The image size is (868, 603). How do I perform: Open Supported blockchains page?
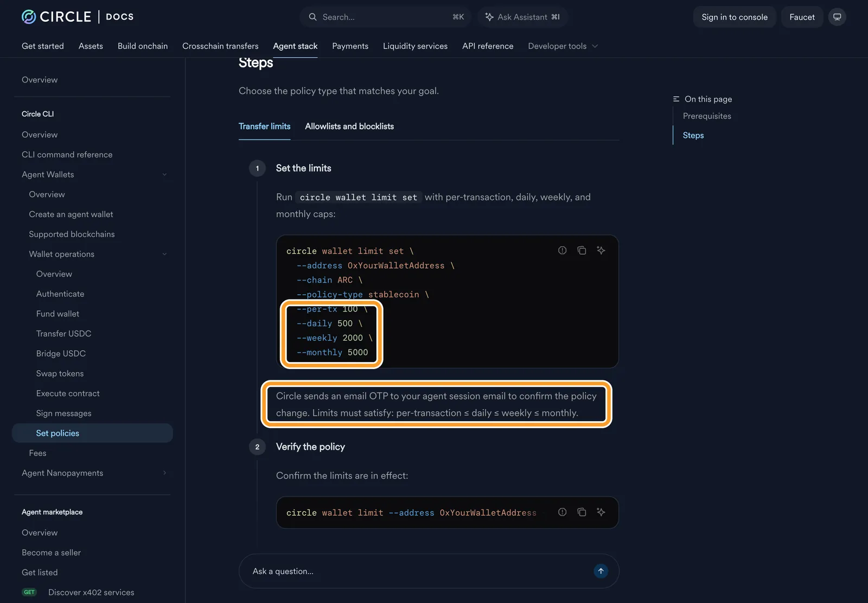[72, 234]
